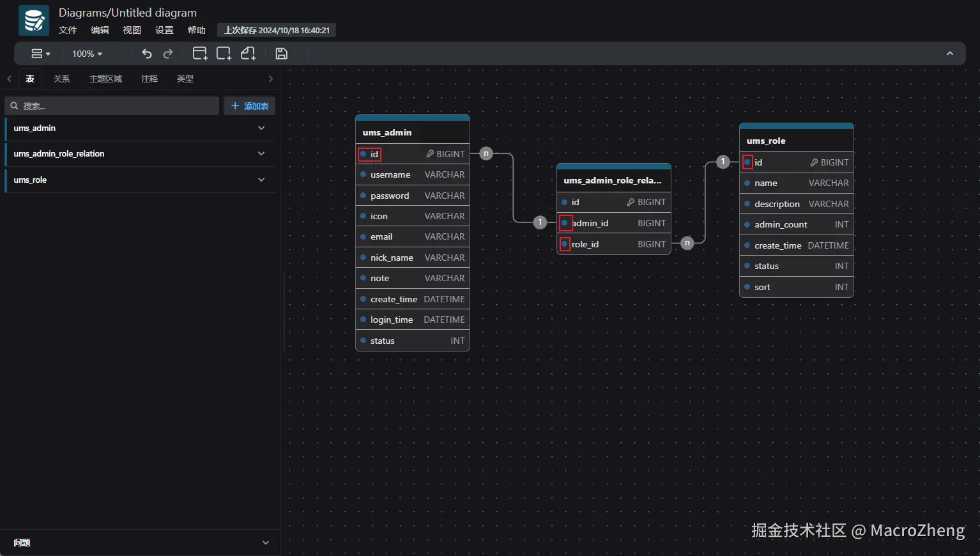Open the 帮助 menu

coord(196,30)
